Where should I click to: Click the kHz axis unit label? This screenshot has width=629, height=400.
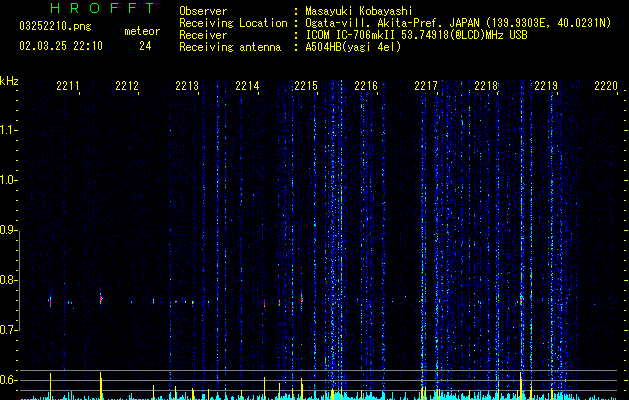click(x=9, y=81)
